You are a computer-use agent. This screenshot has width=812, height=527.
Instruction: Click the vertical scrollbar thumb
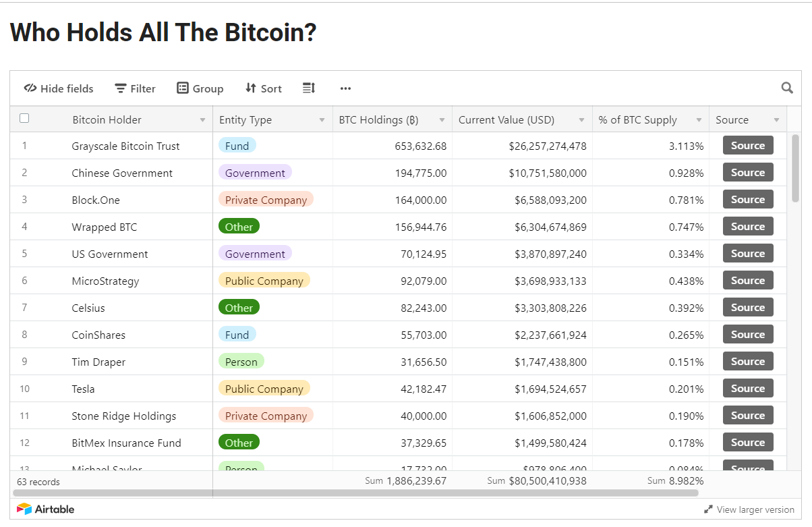795,168
